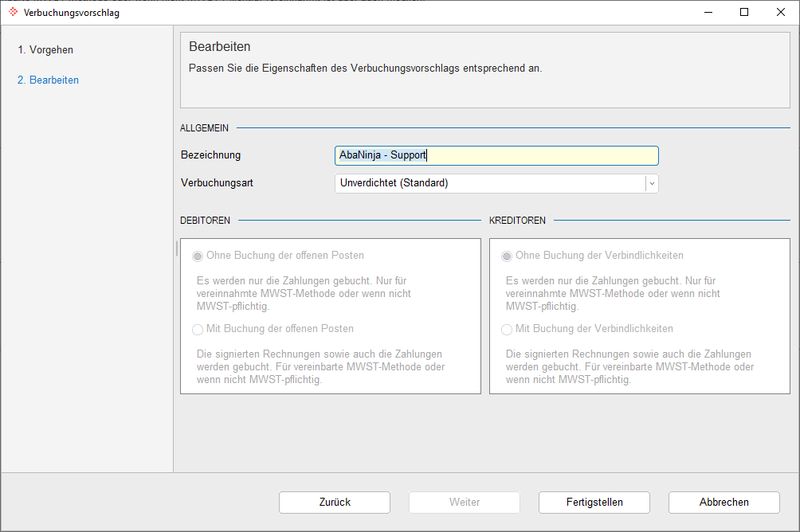The width and height of the screenshot is (800, 532).
Task: Click the ALLGEMEIN section heading
Action: pos(204,128)
